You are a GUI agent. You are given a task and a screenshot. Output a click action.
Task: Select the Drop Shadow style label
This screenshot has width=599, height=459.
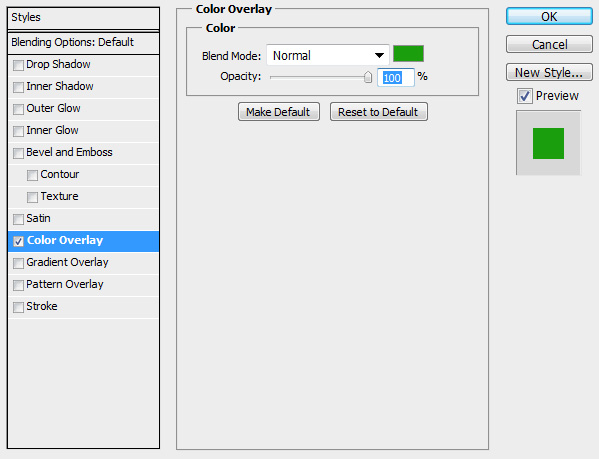[x=58, y=64]
